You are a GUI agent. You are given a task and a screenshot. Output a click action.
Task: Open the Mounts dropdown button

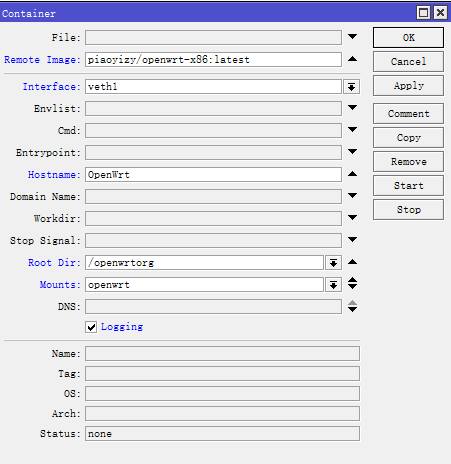333,285
